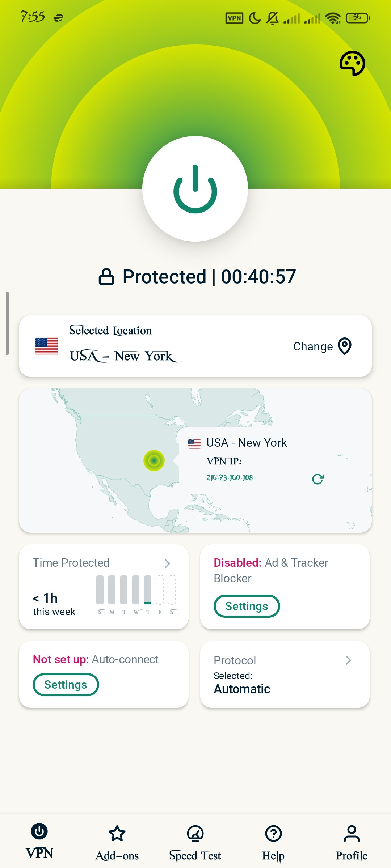The image size is (391, 868).
Task: Tap the VPN status icon in status bar
Action: point(234,18)
